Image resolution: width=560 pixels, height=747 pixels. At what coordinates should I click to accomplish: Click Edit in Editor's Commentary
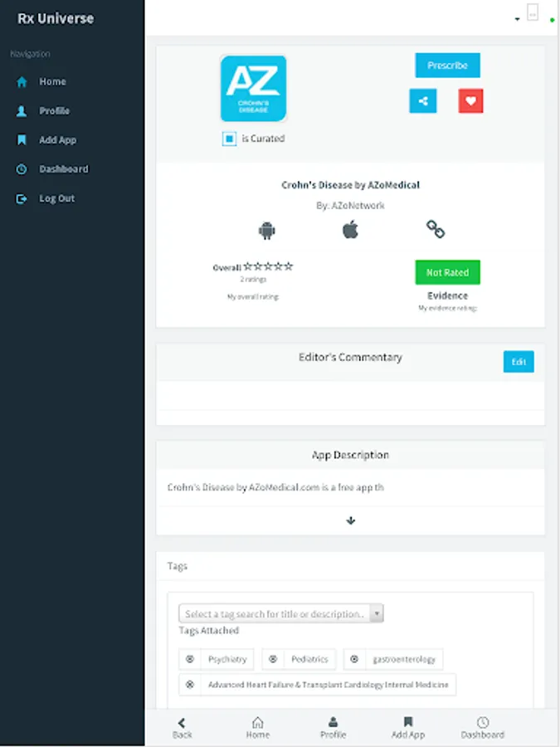click(519, 362)
